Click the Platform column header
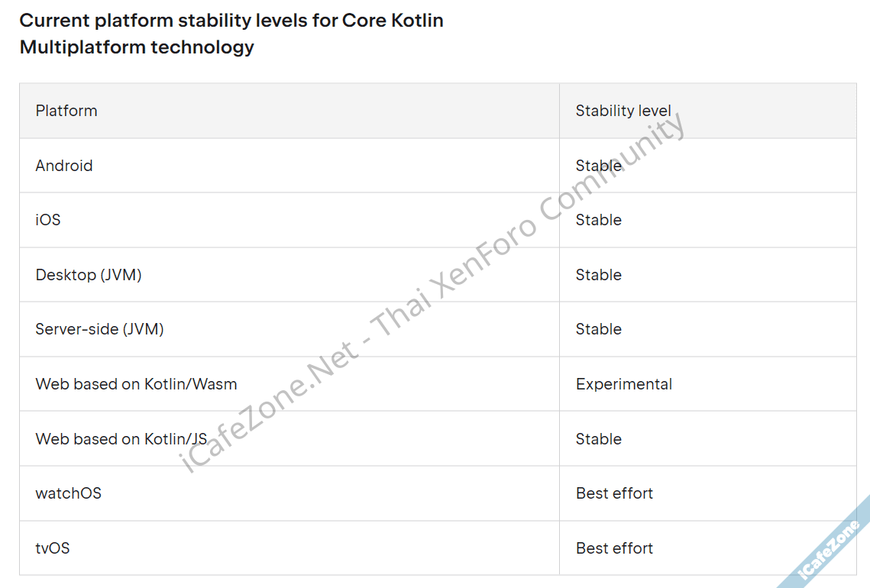This screenshot has width=870, height=588. tap(66, 111)
